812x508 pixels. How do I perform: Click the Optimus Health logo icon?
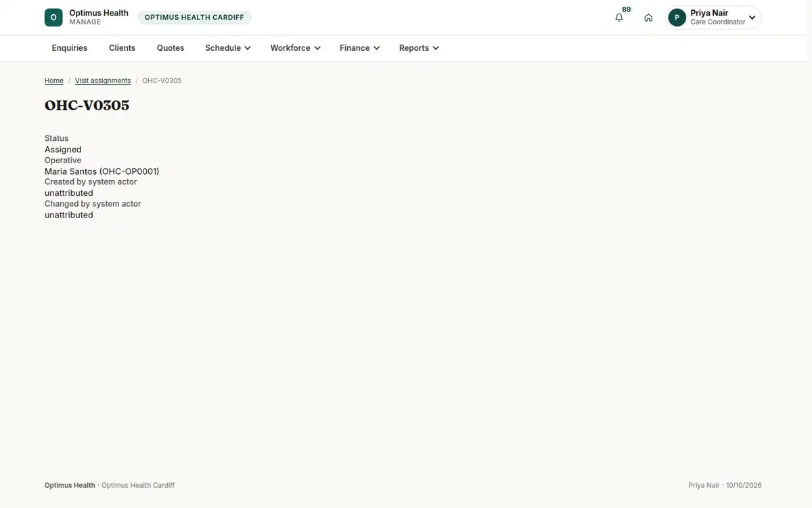click(53, 18)
